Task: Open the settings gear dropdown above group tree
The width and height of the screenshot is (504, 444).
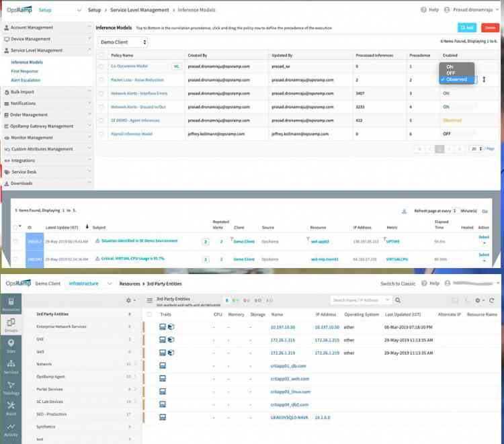Action: click(130, 300)
